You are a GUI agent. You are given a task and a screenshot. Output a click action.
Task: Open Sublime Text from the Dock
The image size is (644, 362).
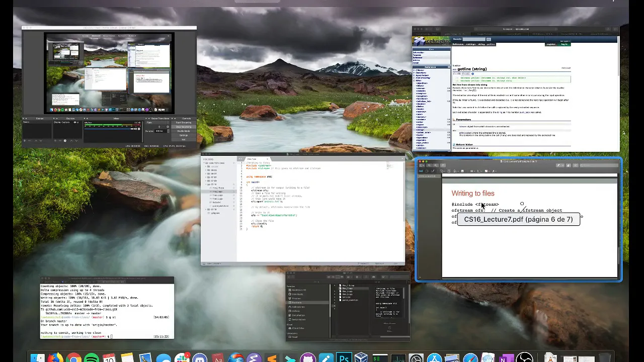coord(272,358)
